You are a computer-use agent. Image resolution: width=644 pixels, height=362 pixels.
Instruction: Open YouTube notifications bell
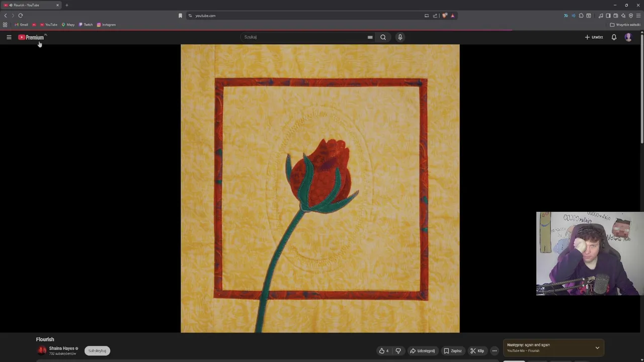(x=614, y=37)
